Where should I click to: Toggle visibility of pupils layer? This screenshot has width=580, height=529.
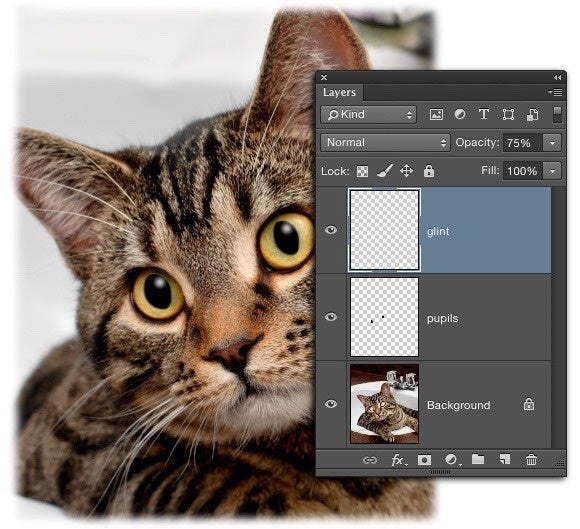pos(331,317)
